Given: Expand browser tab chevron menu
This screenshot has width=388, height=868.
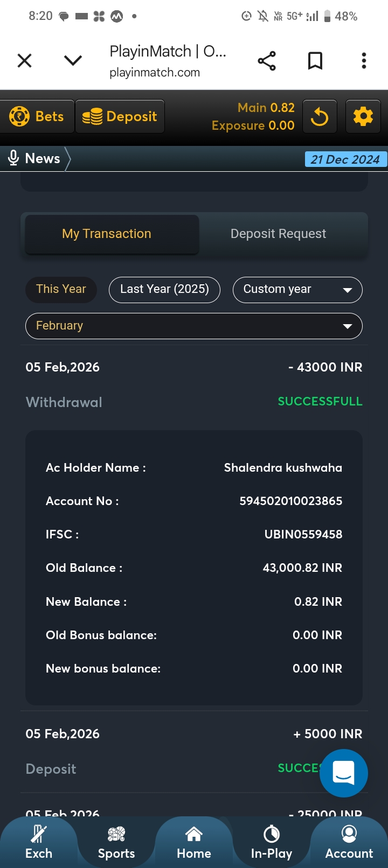Looking at the screenshot, I should tap(73, 60).
